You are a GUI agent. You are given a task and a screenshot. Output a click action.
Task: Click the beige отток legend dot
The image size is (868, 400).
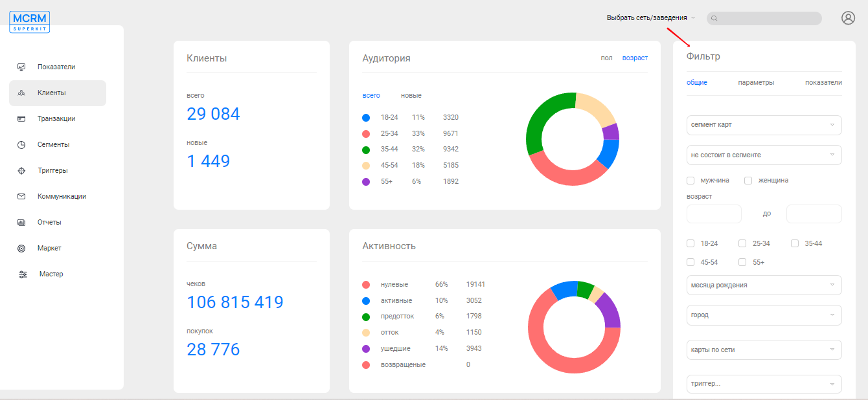[x=366, y=332]
